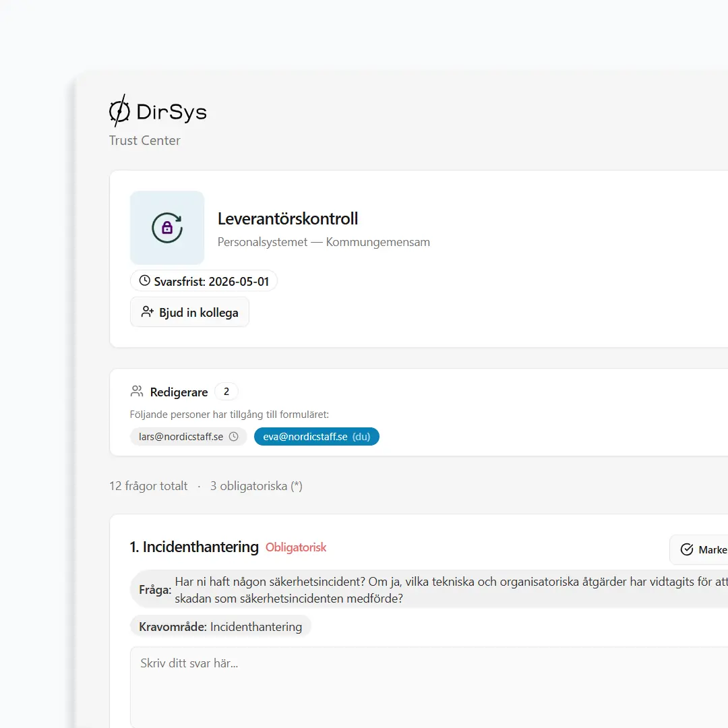Click the 1. Incidenthantering question heading
Viewport: 728px width, 728px height.
pyautogui.click(x=194, y=547)
